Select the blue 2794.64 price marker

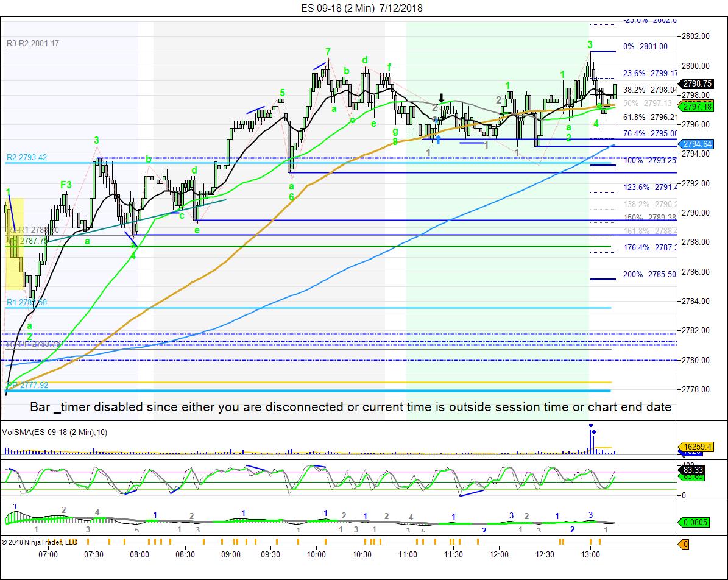(x=696, y=144)
